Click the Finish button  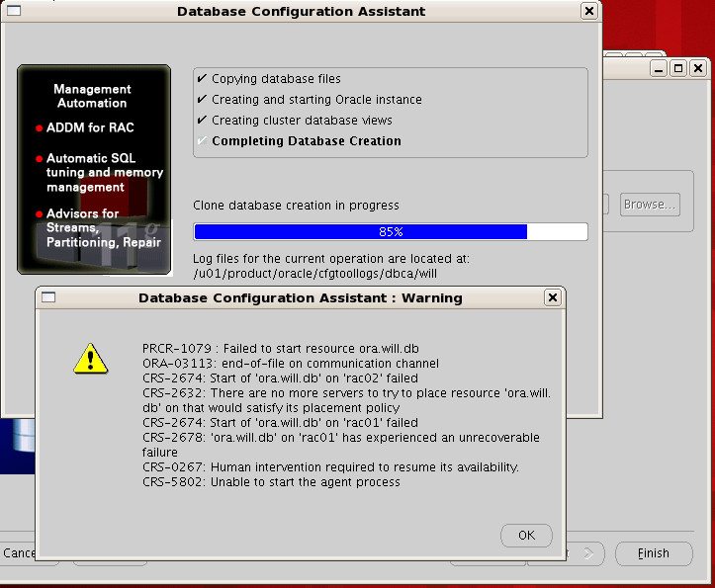pos(653,553)
